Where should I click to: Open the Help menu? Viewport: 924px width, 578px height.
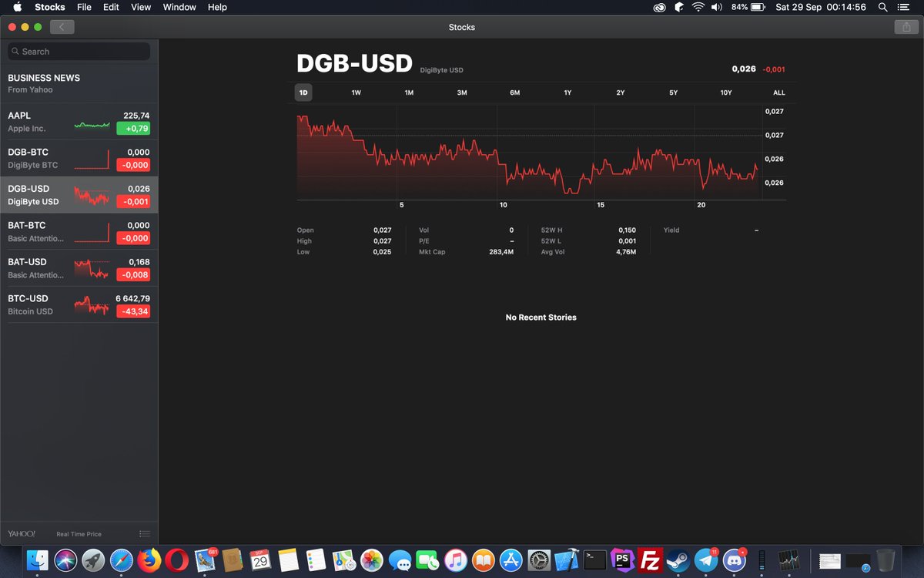point(218,7)
